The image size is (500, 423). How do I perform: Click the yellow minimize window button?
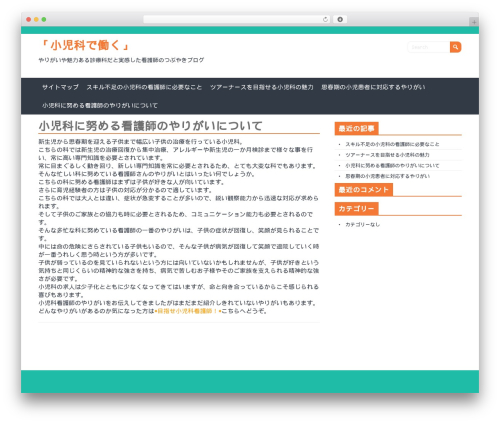coord(36,19)
